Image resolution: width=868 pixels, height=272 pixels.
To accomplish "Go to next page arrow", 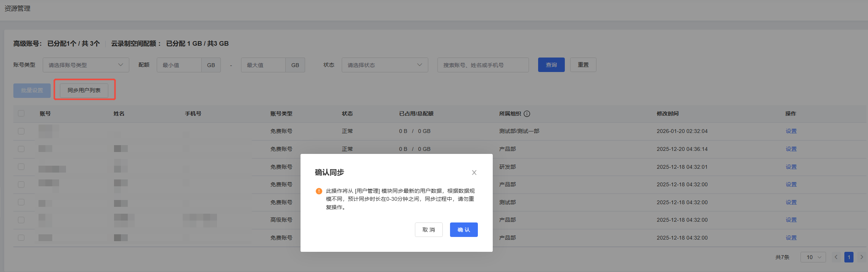I will (862, 257).
